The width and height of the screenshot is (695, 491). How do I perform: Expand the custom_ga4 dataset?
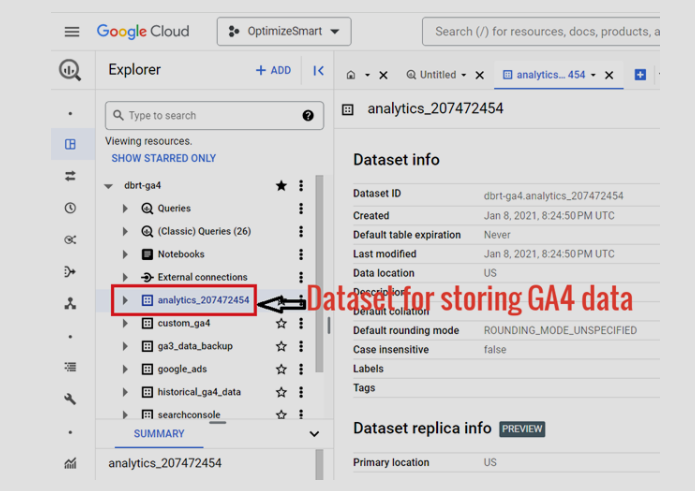click(125, 323)
